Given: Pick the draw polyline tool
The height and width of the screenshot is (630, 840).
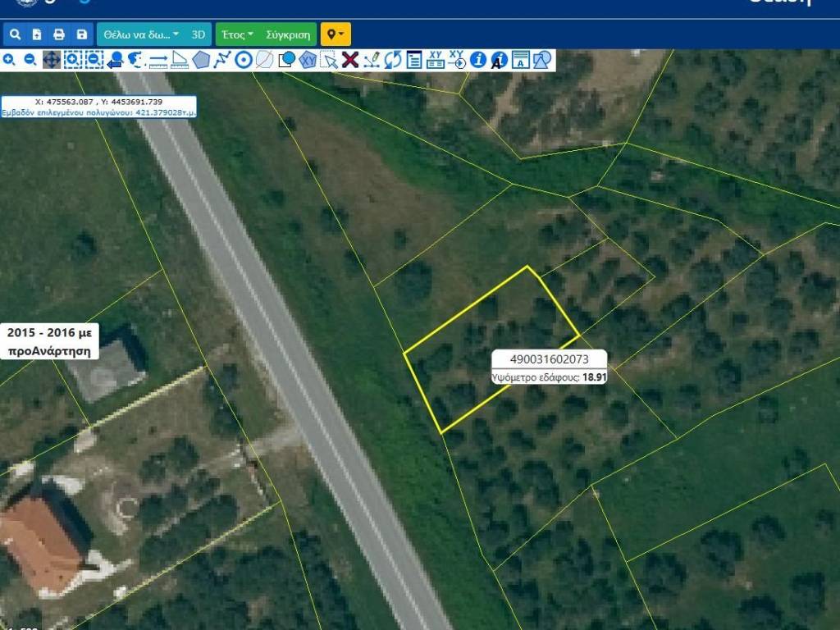Looking at the screenshot, I should (x=222, y=60).
